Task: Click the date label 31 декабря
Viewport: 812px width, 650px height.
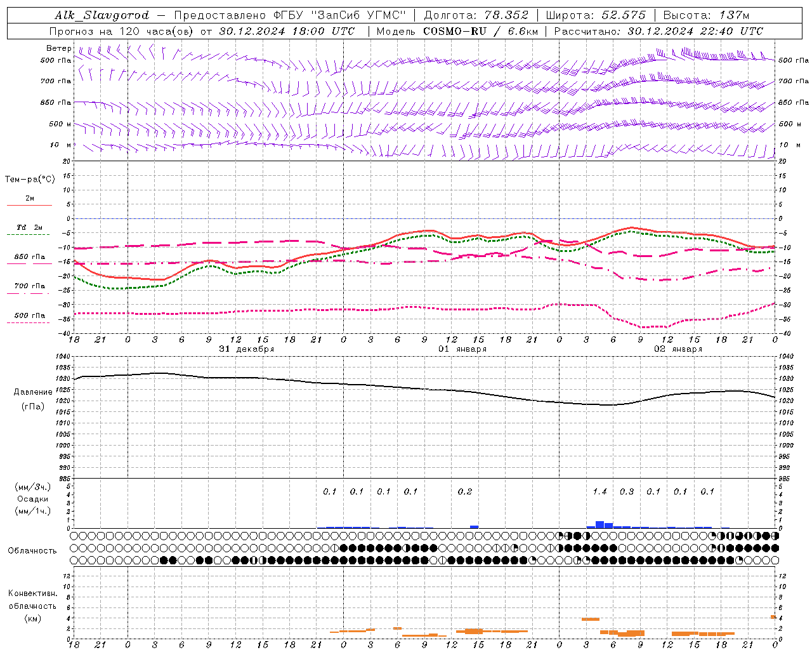Action: (247, 349)
